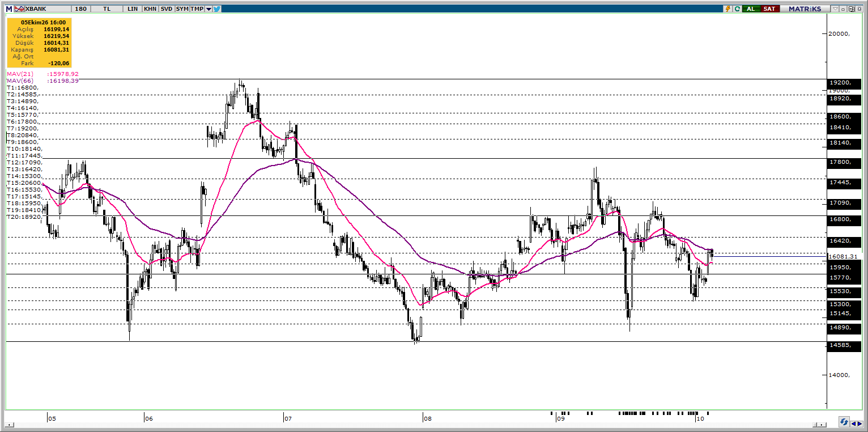
Task: Click the date header 05Ekim26 16:00
Action: 43,22
